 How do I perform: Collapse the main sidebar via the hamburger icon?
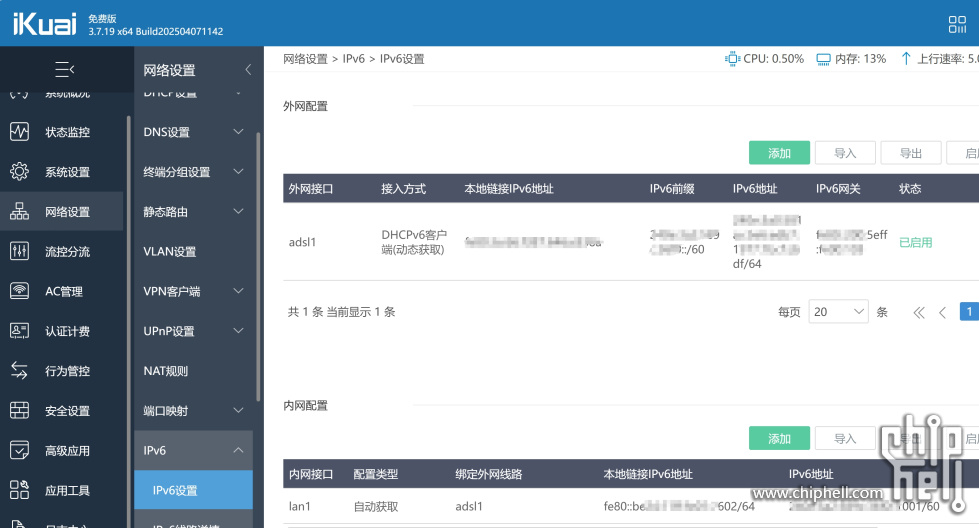pos(64,69)
